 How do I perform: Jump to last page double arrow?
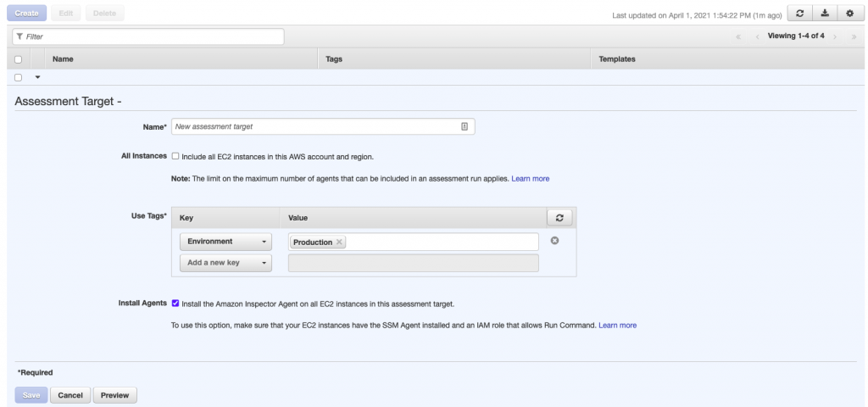click(x=854, y=36)
